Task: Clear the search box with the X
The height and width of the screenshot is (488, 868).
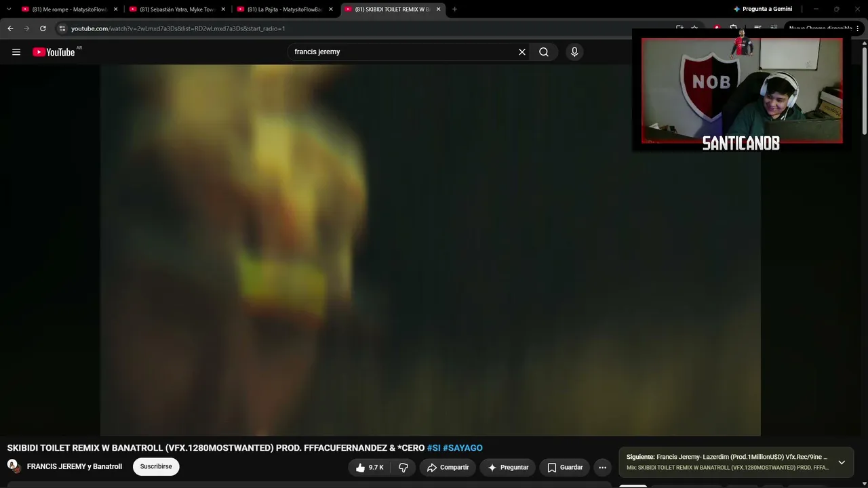Action: pos(522,52)
